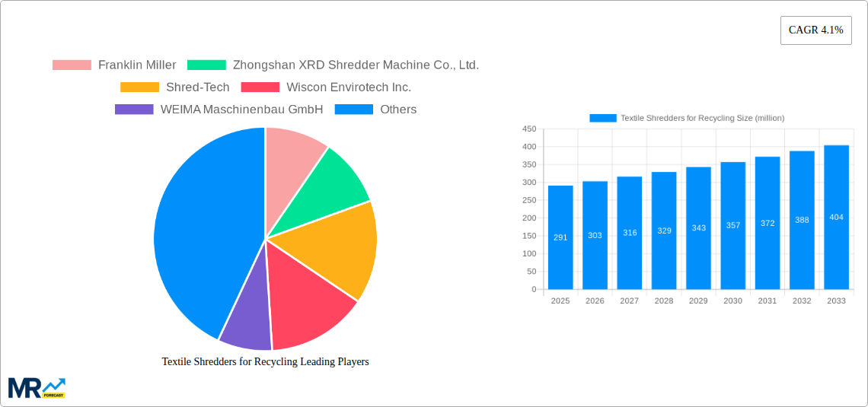Click the 2031 bar showing 372
Viewport: 868px width, 407px height.
click(767, 223)
